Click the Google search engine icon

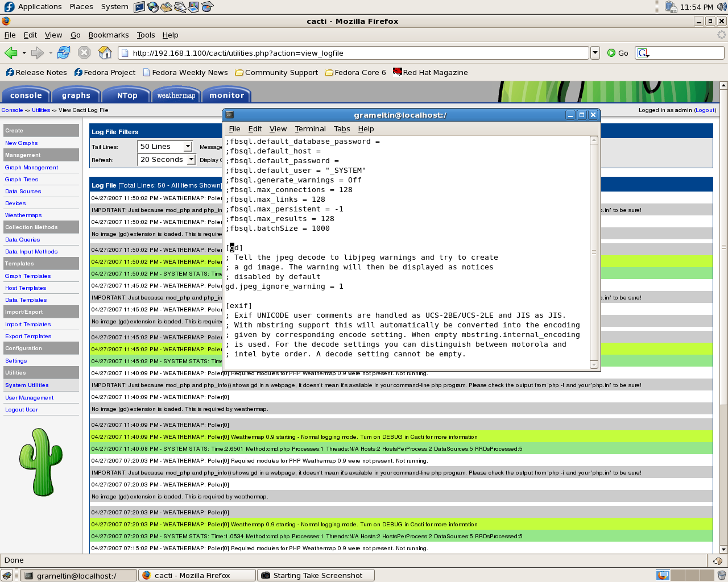tap(643, 53)
